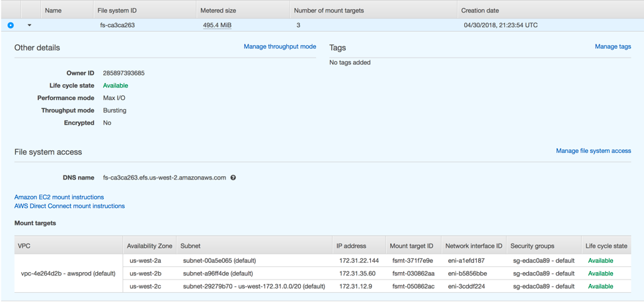Click the 495.4 MiB metered size value
The width and height of the screenshot is (644, 302).
pos(217,25)
